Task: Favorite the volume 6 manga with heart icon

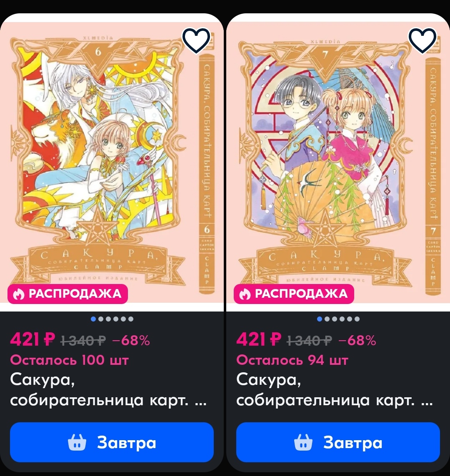Action: (196, 40)
